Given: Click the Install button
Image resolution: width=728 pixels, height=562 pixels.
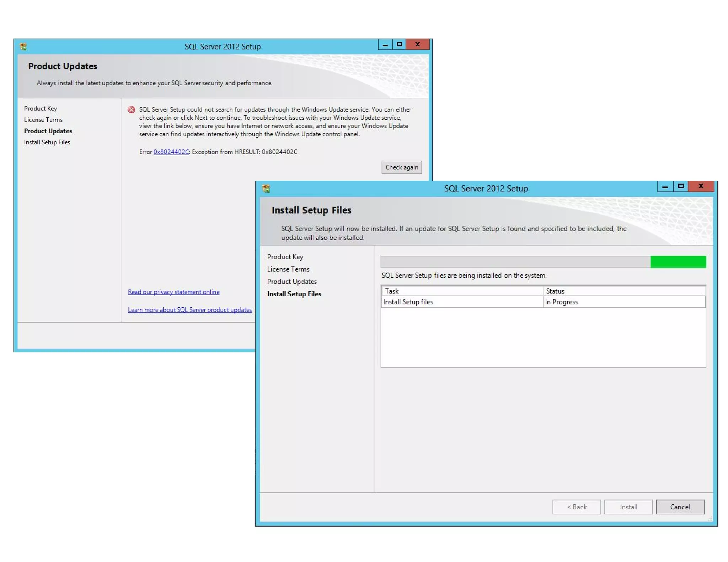Looking at the screenshot, I should click(x=628, y=507).
